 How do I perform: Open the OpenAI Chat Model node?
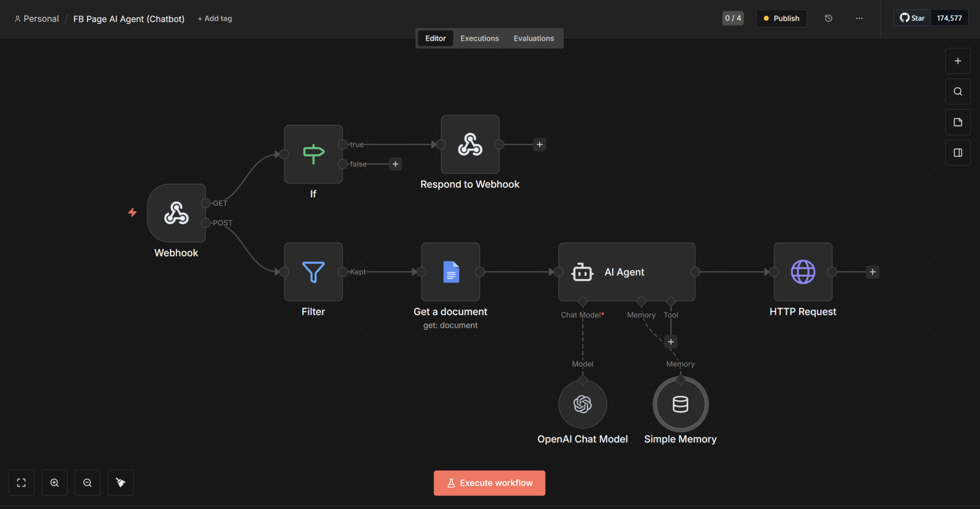[x=582, y=404]
